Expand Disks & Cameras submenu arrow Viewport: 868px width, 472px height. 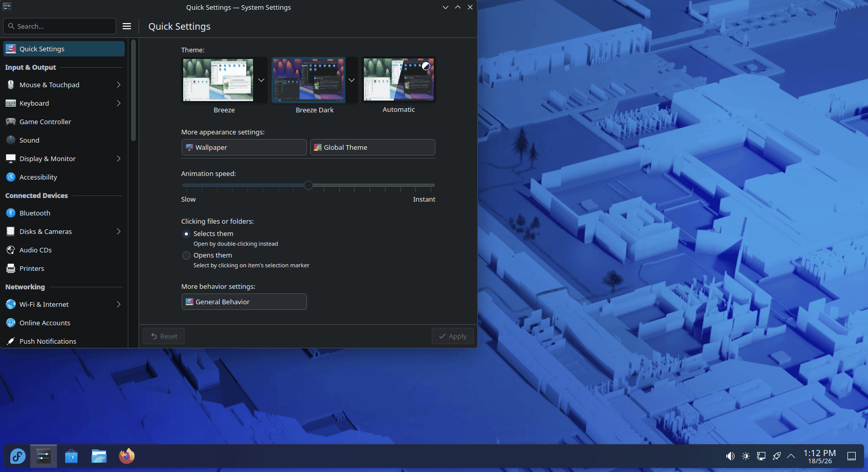(x=119, y=231)
